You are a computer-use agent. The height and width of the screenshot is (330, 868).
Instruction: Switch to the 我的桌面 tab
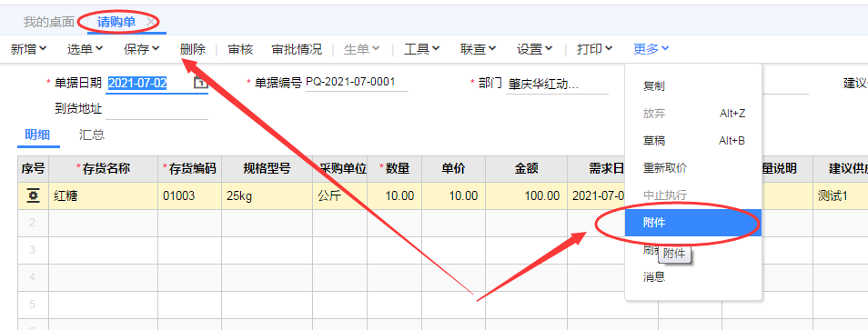click(49, 22)
